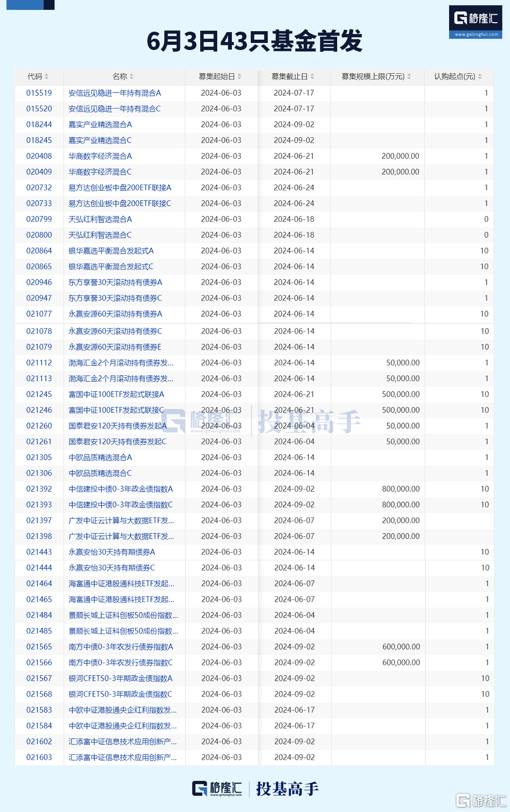The image size is (510, 812).
Task: Open fund code 021112
Action: [39, 363]
